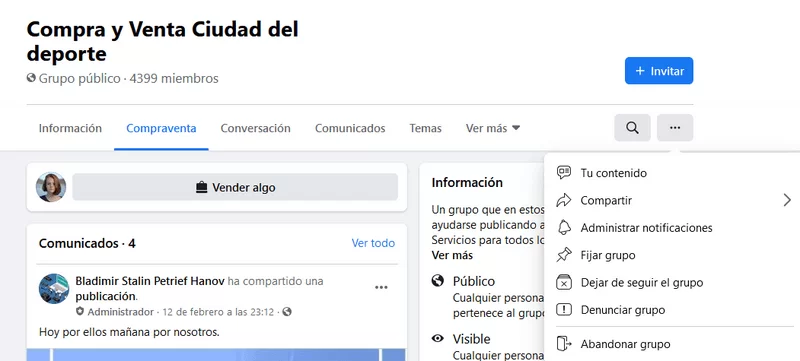Click the eye icon beside Visible
This screenshot has width=800, height=361.
pos(437,338)
